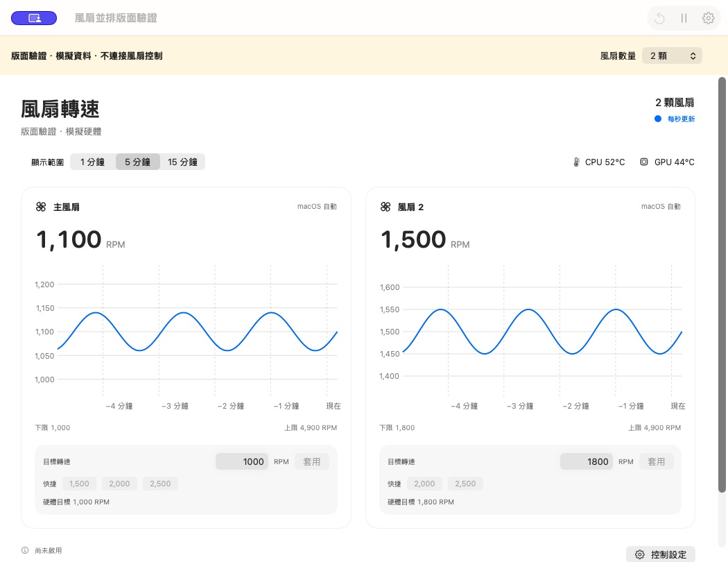728x562 pixels.
Task: Click the 下限 1,000 label
Action: click(x=53, y=428)
